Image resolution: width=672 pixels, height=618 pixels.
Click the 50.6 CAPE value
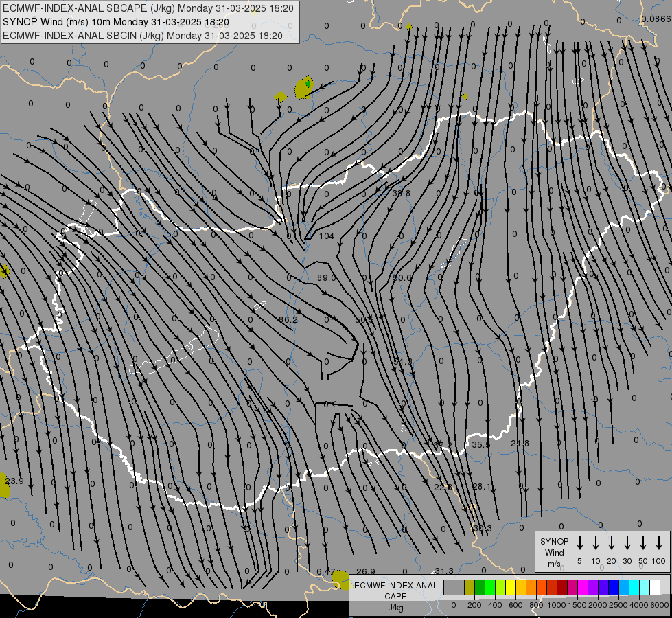(402, 278)
